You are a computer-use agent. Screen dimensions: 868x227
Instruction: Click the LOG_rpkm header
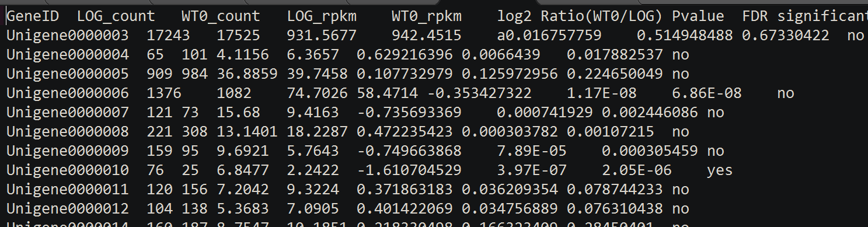pyautogui.click(x=322, y=16)
